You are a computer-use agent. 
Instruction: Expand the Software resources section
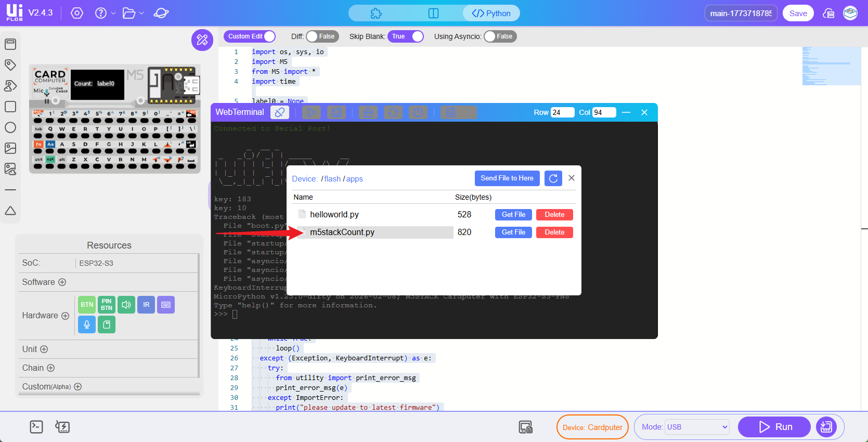tap(62, 282)
